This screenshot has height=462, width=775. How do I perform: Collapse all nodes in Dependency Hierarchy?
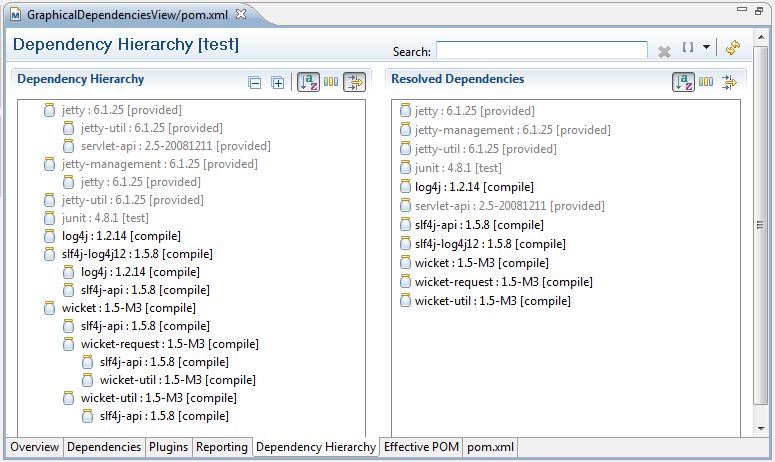click(255, 83)
